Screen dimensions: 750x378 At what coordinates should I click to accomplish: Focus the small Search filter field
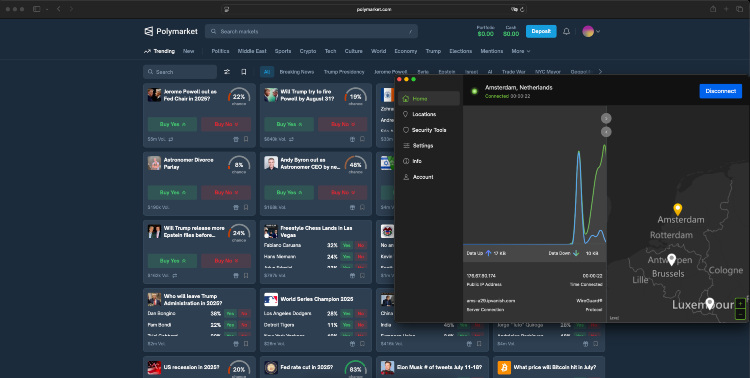(180, 72)
